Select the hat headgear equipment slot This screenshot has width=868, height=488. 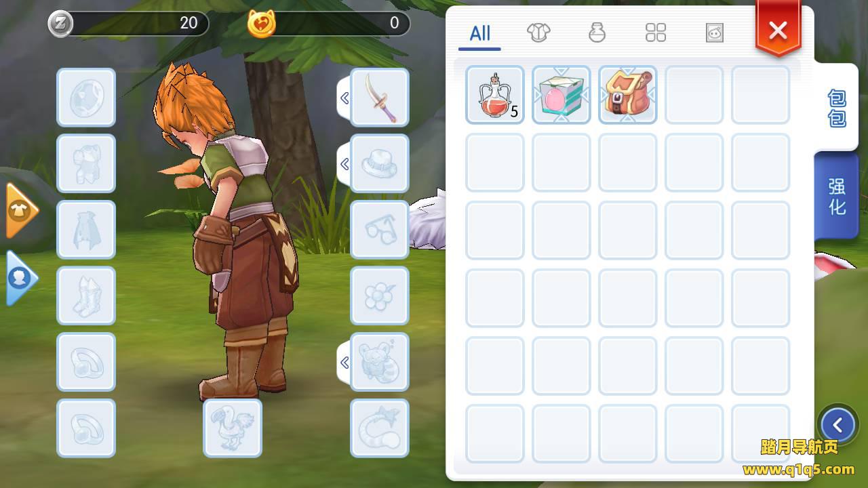tap(380, 163)
